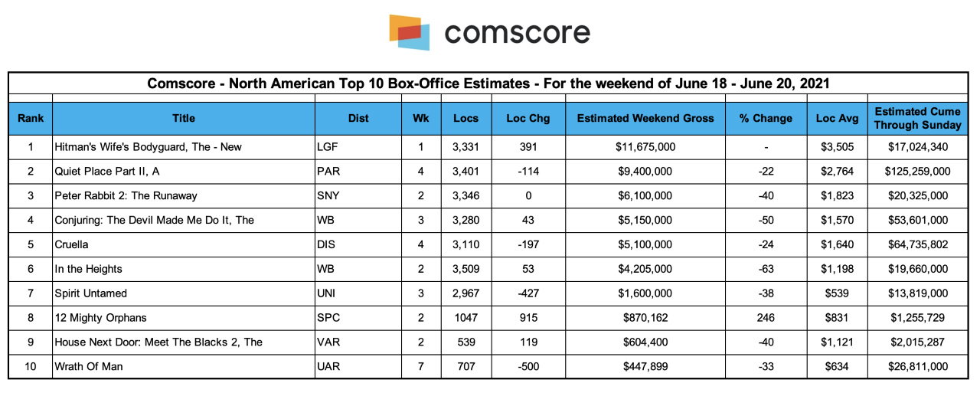Select the $125,259,000 cume value
980x393 pixels.
tap(917, 172)
